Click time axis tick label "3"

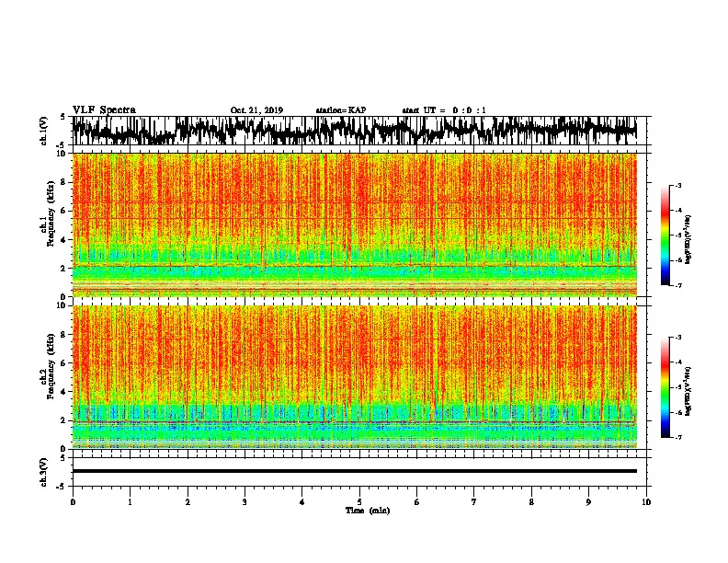tap(245, 502)
